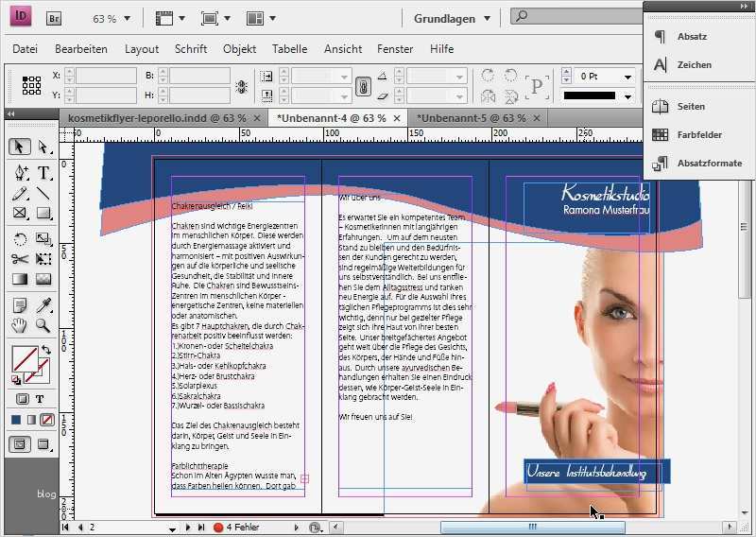This screenshot has height=537, width=756.
Task: Switch to Normal view mode
Action: [20, 444]
